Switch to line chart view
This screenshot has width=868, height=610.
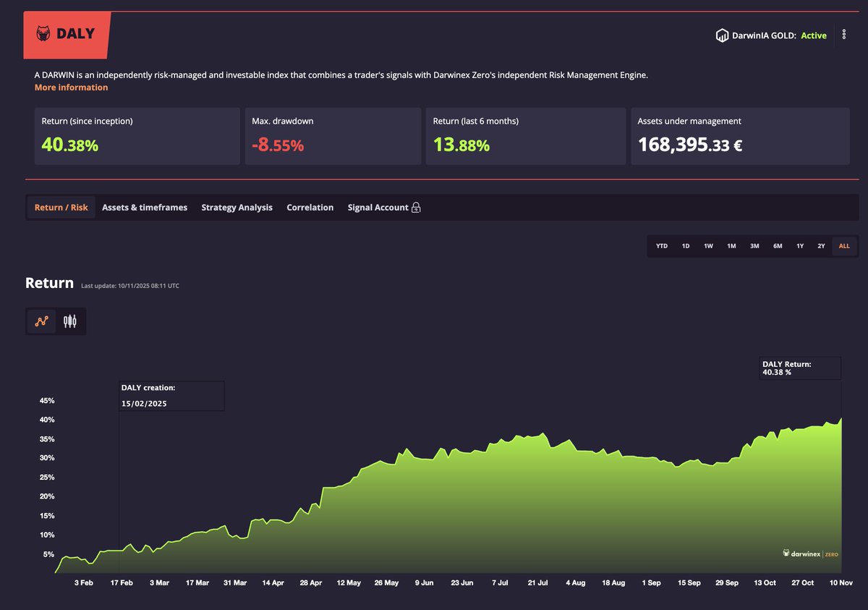(42, 321)
